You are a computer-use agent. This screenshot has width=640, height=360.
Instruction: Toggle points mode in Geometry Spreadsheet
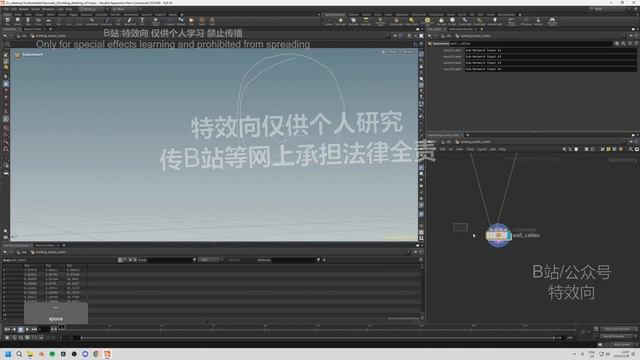pyautogui.click(x=120, y=260)
